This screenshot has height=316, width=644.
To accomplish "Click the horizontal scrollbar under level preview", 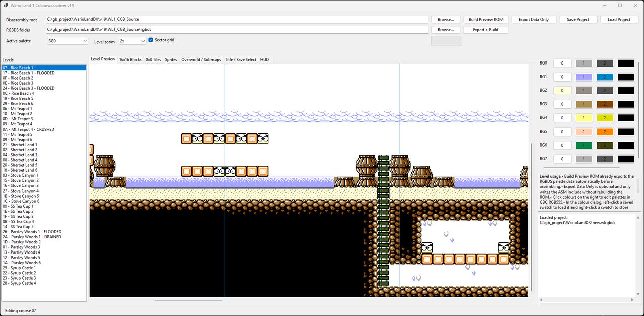I will click(188, 300).
